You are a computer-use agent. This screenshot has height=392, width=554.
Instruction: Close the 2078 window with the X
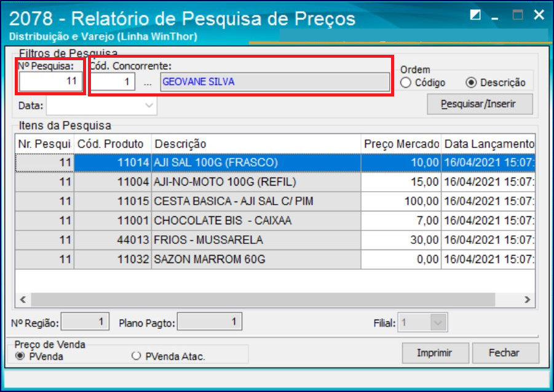click(539, 15)
